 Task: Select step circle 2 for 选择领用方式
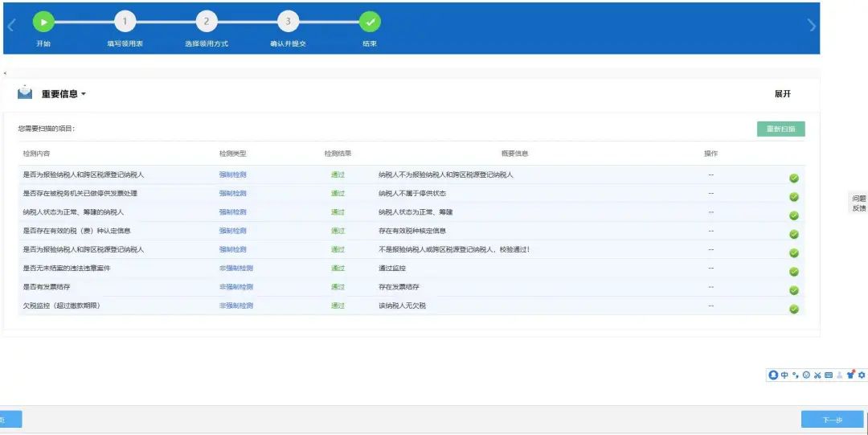click(x=207, y=23)
